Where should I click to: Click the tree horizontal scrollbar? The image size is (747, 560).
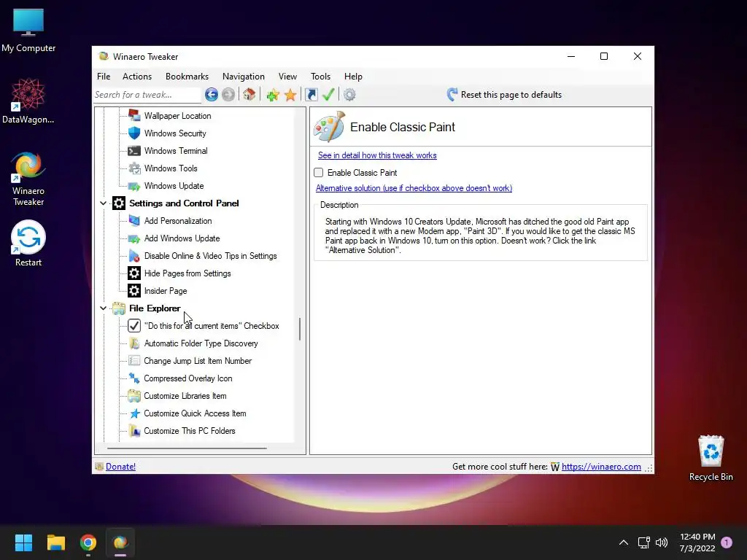pos(187,448)
